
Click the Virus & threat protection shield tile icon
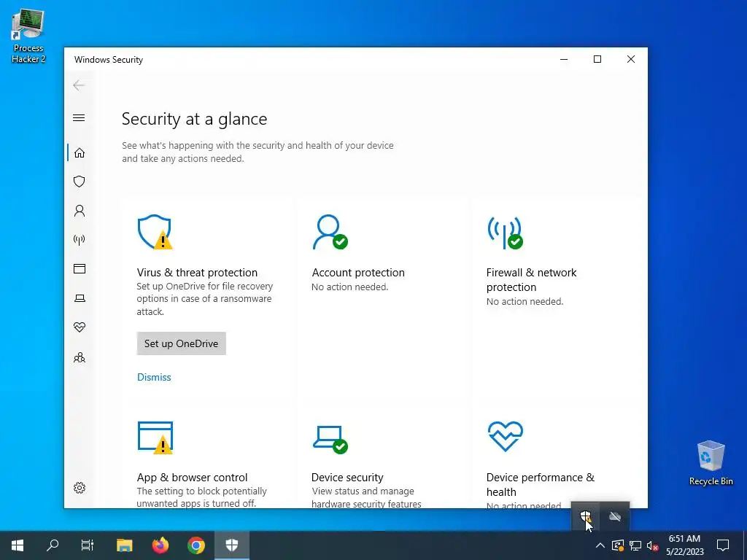(155, 232)
